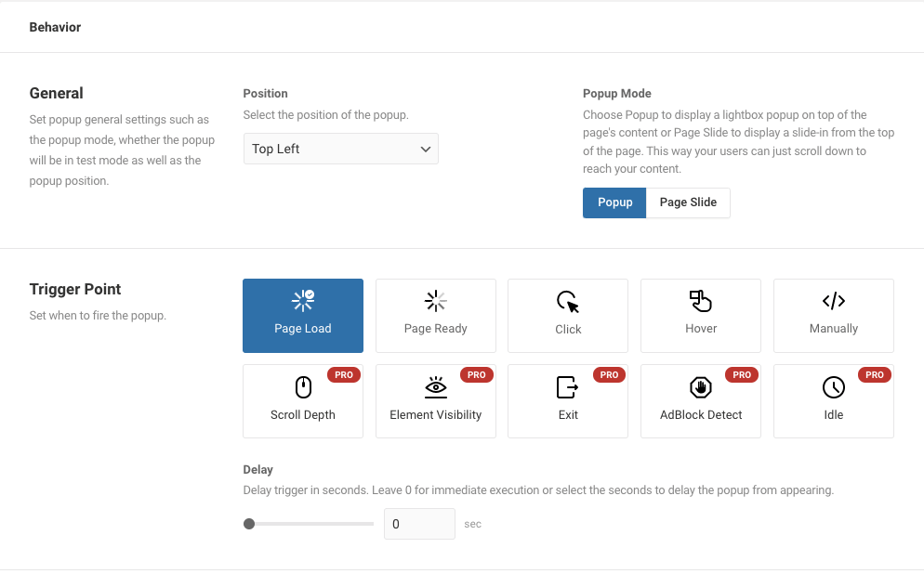Choose the Idle clock icon

[x=833, y=387]
